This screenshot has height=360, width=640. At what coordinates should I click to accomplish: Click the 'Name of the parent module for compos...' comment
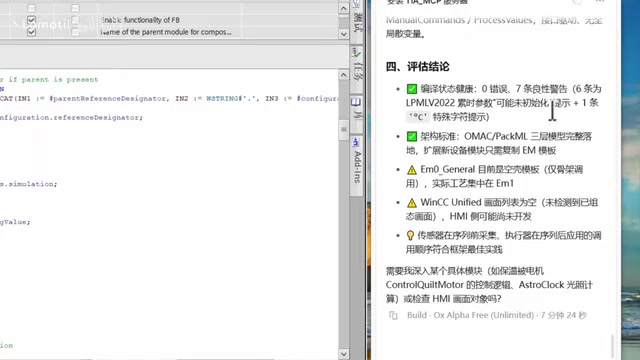(166, 32)
